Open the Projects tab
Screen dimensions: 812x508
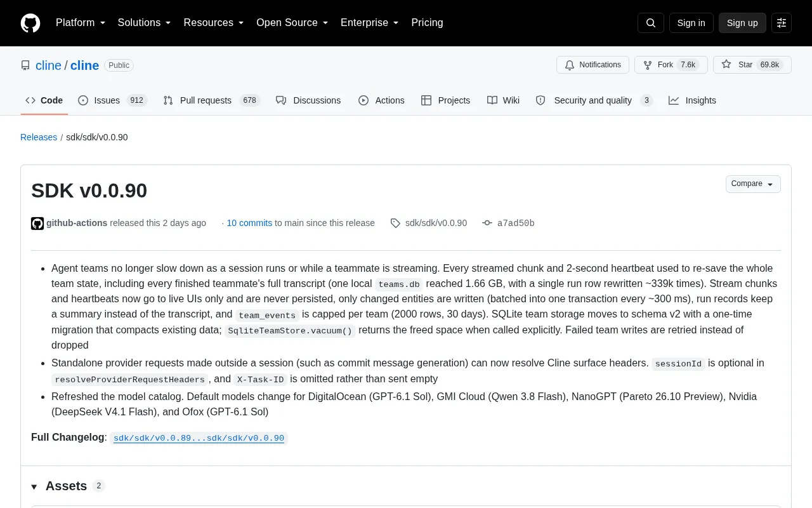pyautogui.click(x=445, y=100)
